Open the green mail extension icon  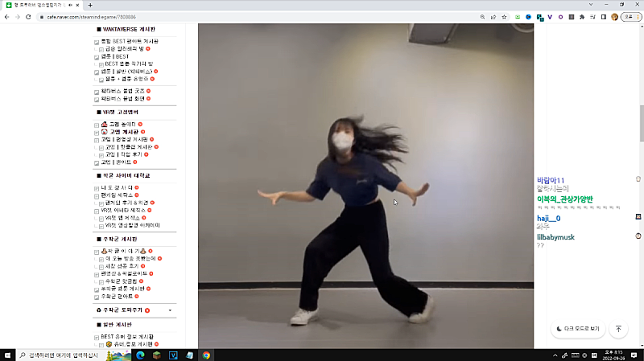(x=518, y=17)
